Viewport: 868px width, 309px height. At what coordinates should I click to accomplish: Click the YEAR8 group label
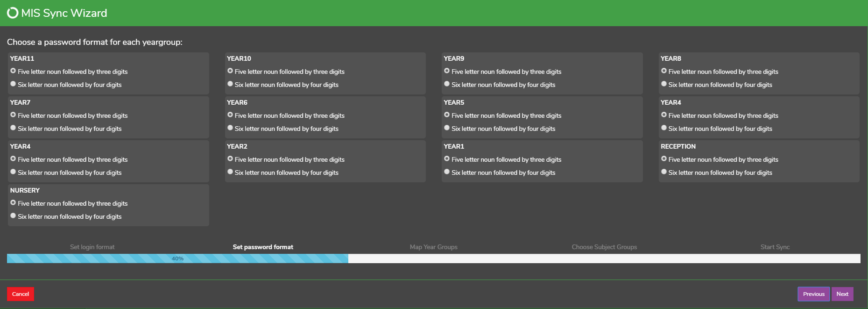point(671,58)
